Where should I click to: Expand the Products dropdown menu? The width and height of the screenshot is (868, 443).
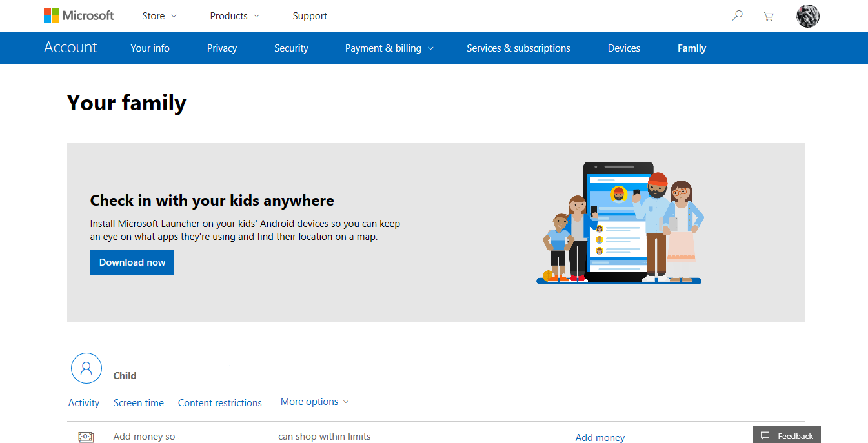pyautogui.click(x=234, y=16)
